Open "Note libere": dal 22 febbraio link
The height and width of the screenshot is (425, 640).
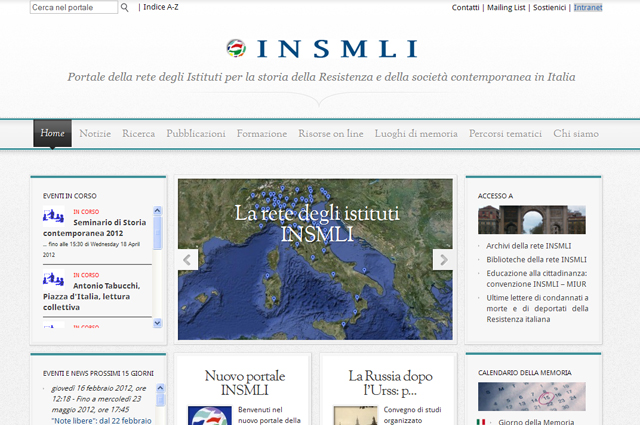coord(101,421)
